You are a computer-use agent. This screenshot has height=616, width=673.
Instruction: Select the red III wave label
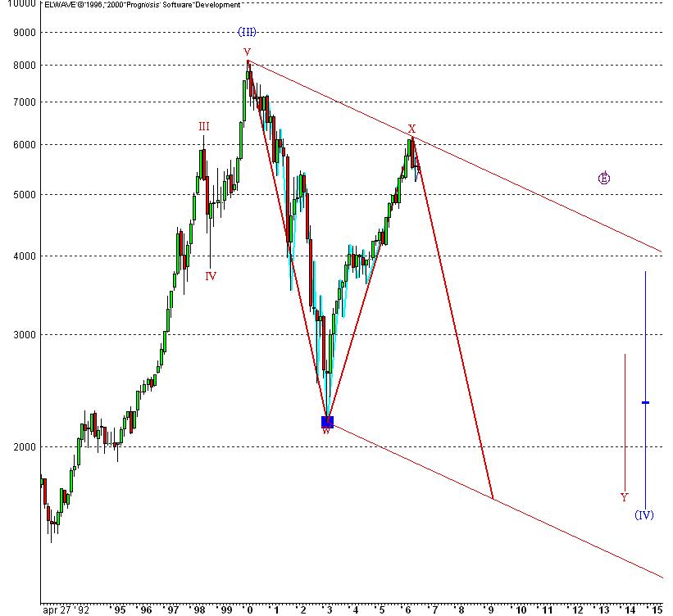click(204, 126)
